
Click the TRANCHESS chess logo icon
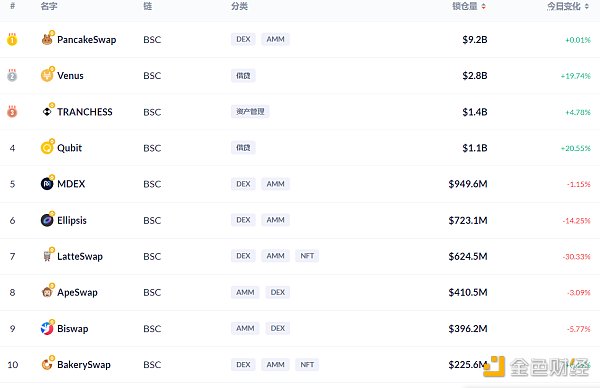pyautogui.click(x=47, y=111)
